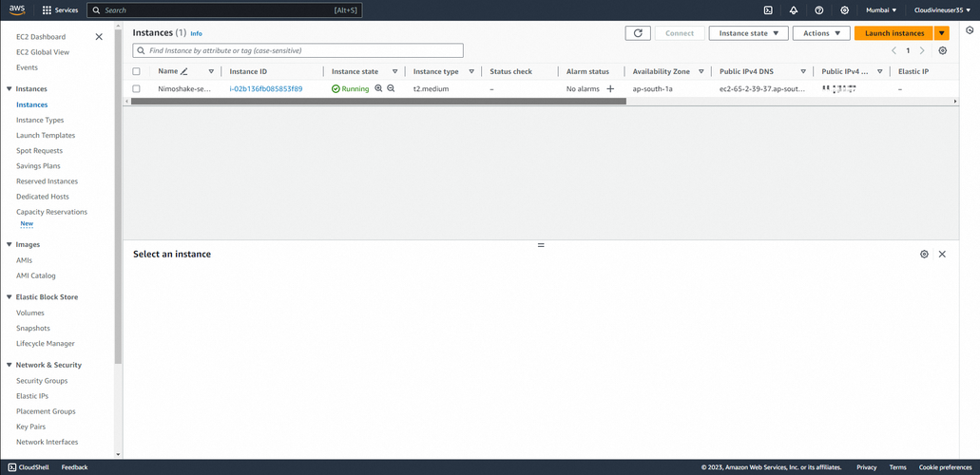980x475 pixels.
Task: Collapse the Network & Security section
Action: click(10, 365)
